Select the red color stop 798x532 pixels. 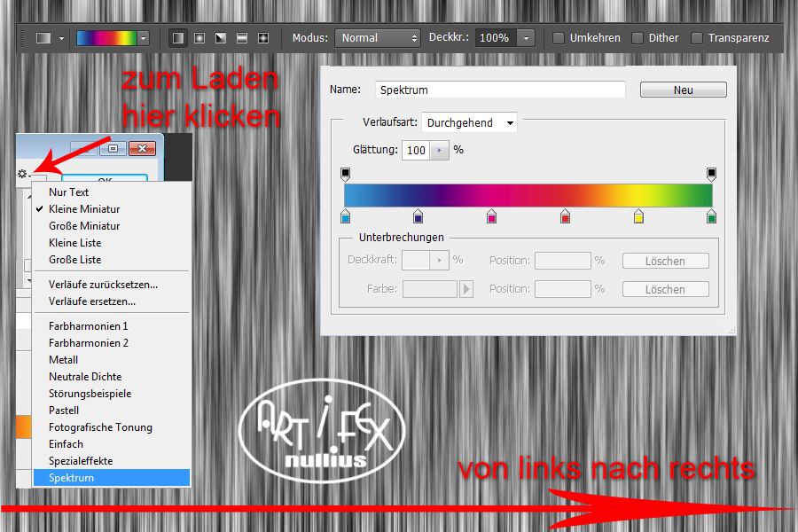click(x=565, y=215)
